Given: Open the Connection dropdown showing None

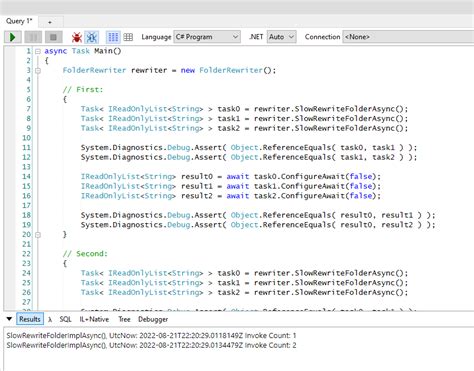Looking at the screenshot, I should pos(408,37).
